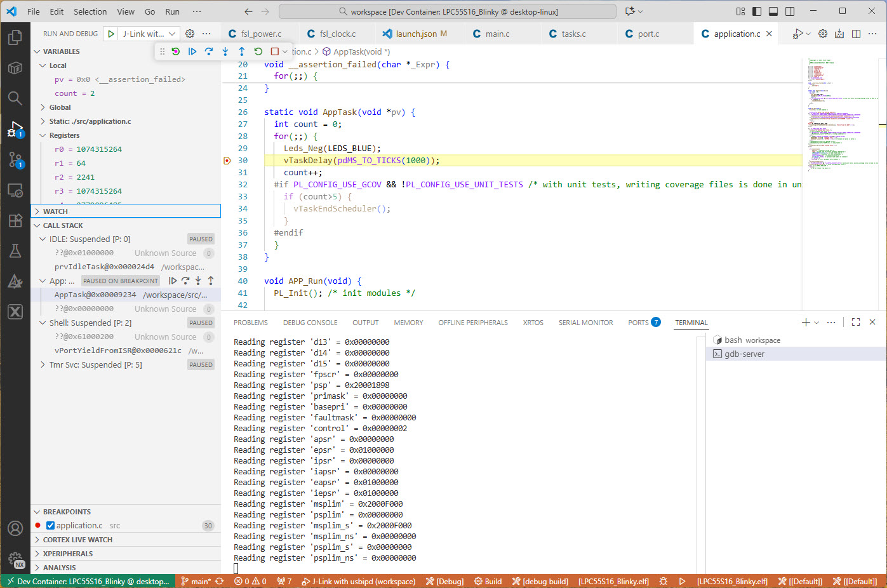The image size is (887, 588).
Task: Expand the Global variables scope
Action: click(x=60, y=107)
